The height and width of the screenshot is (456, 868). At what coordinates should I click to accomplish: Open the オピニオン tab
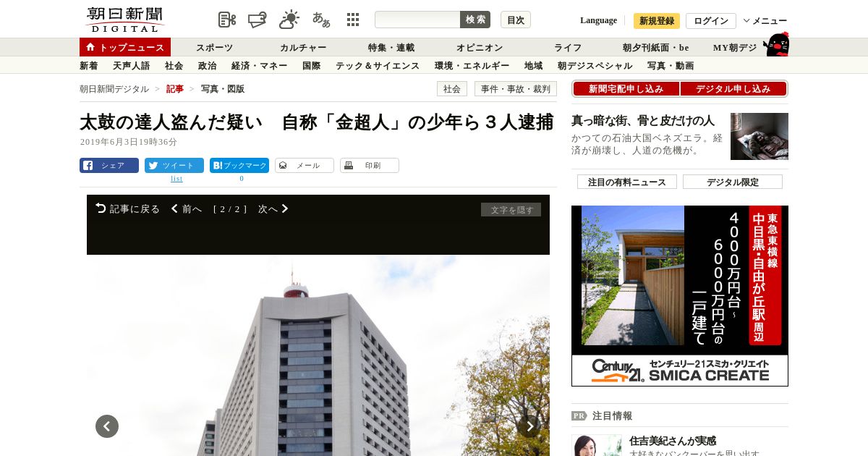pos(480,47)
